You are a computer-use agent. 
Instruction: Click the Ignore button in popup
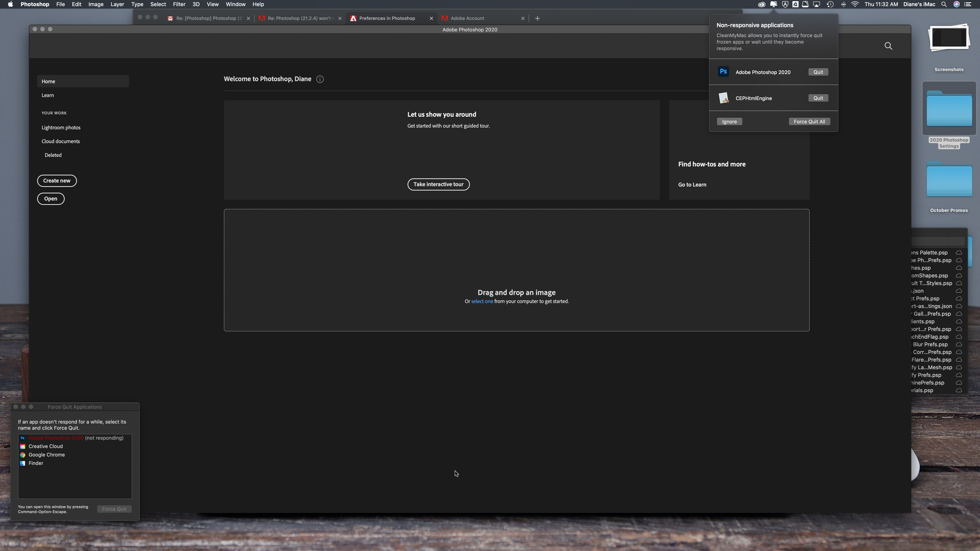pyautogui.click(x=729, y=122)
